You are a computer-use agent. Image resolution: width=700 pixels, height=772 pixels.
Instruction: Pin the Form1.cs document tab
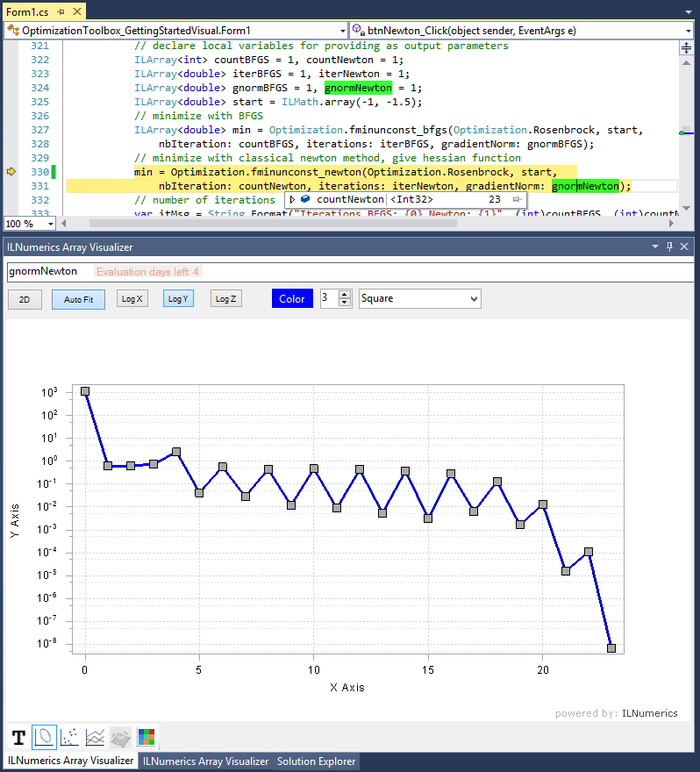[61, 11]
